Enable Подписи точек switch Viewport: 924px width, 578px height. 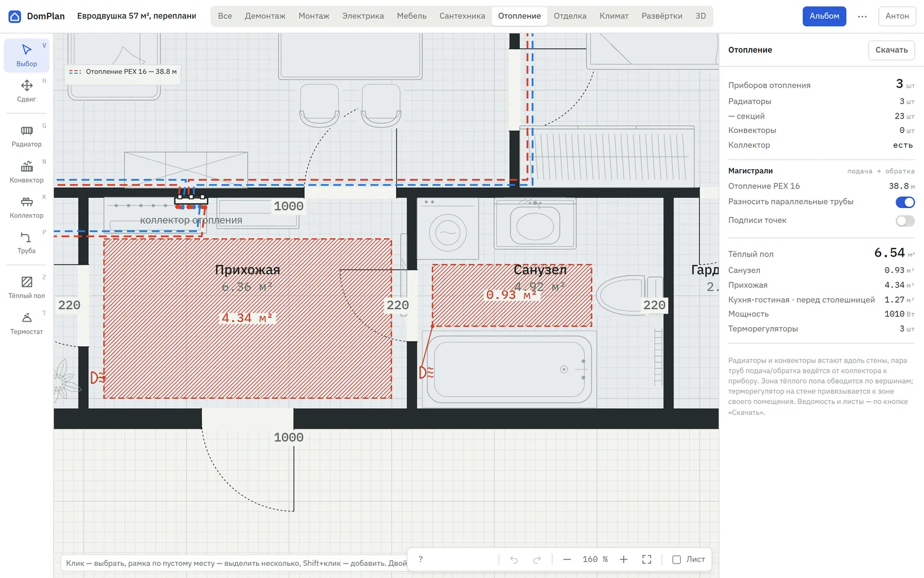(905, 221)
